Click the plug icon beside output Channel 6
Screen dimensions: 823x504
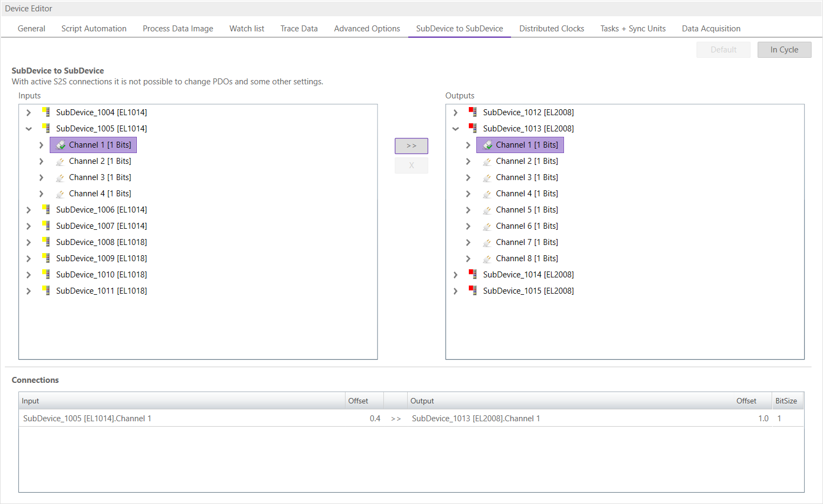[487, 227]
